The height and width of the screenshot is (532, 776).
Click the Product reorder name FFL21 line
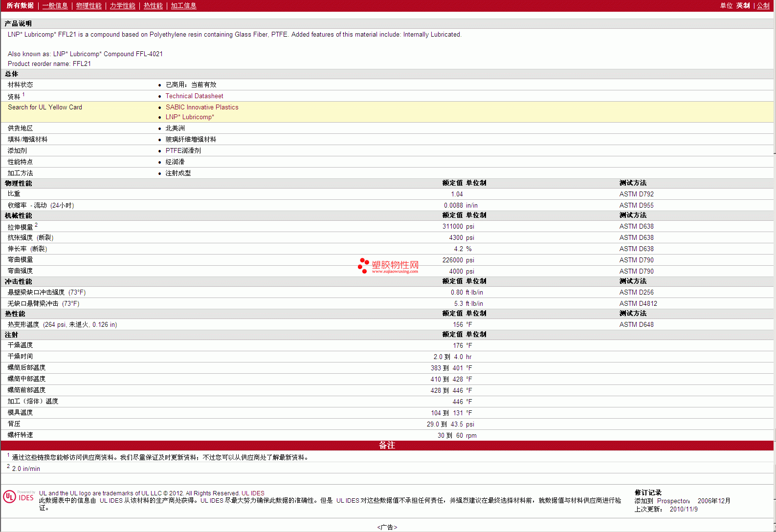49,64
